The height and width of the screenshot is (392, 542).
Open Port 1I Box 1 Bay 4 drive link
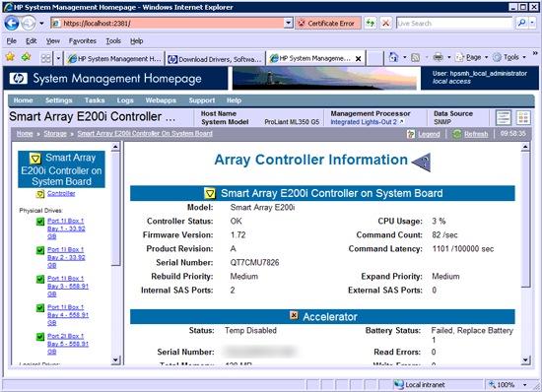(68, 314)
